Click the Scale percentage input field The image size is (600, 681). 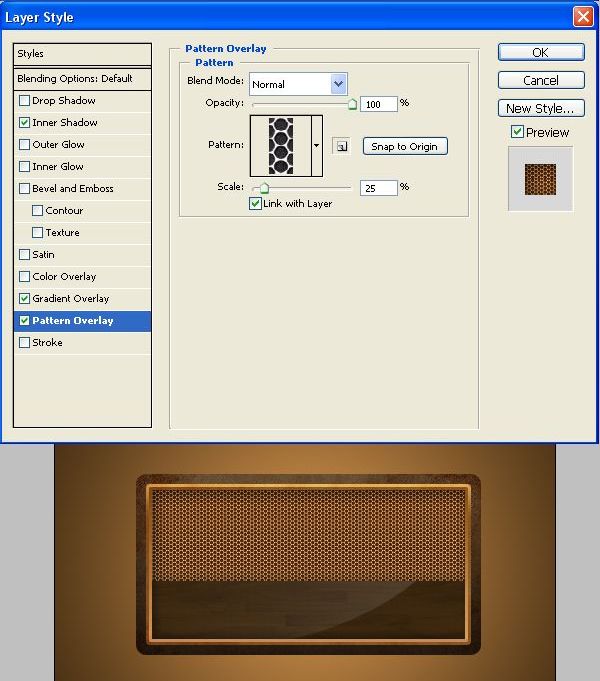tap(379, 188)
